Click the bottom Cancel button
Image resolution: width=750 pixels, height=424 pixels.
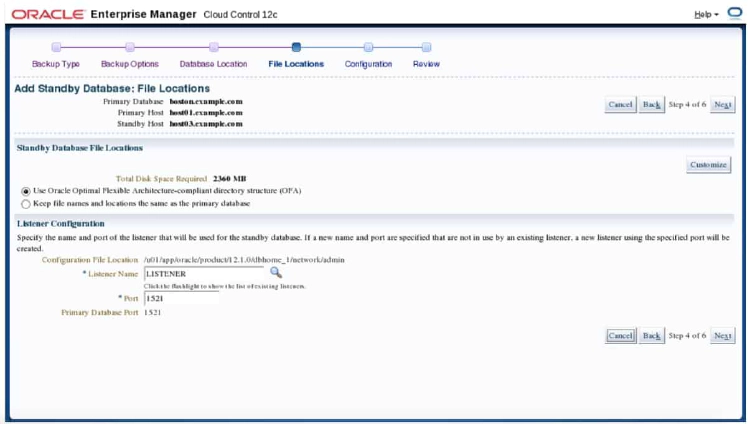[x=620, y=336]
